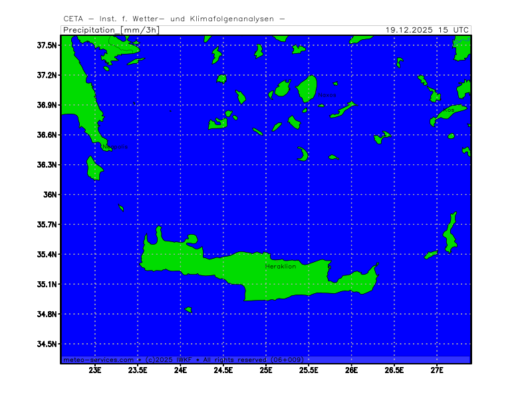The width and height of the screenshot is (532, 399).
Task: Click the 25.5E longitude axis label
Action: click(309, 370)
